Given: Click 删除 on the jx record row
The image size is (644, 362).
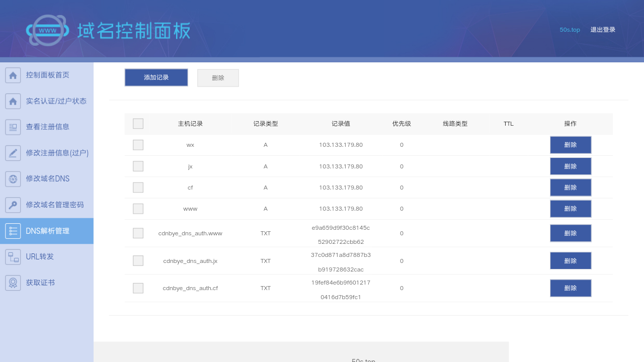Looking at the screenshot, I should (x=571, y=166).
